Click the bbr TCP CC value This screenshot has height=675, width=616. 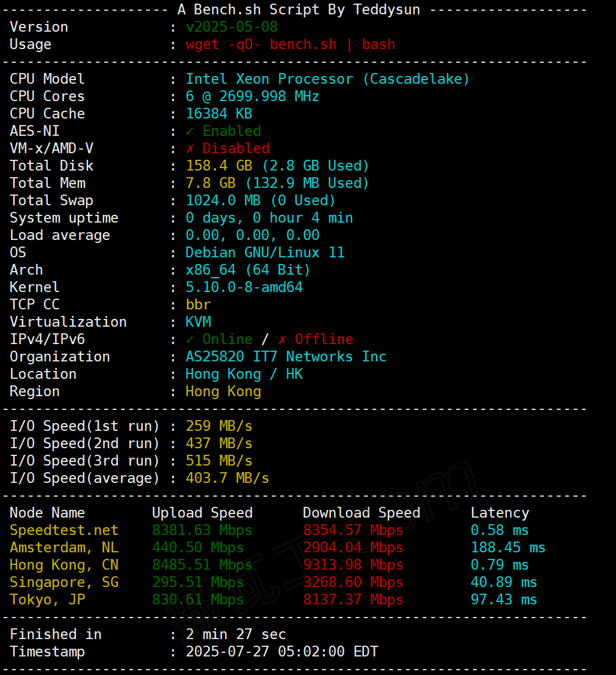tap(198, 305)
